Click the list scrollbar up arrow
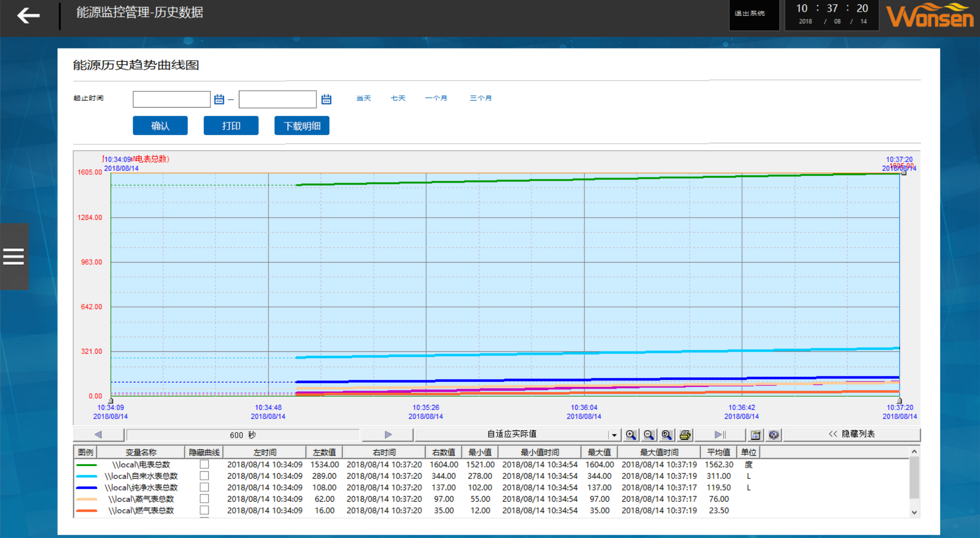 pos(914,452)
